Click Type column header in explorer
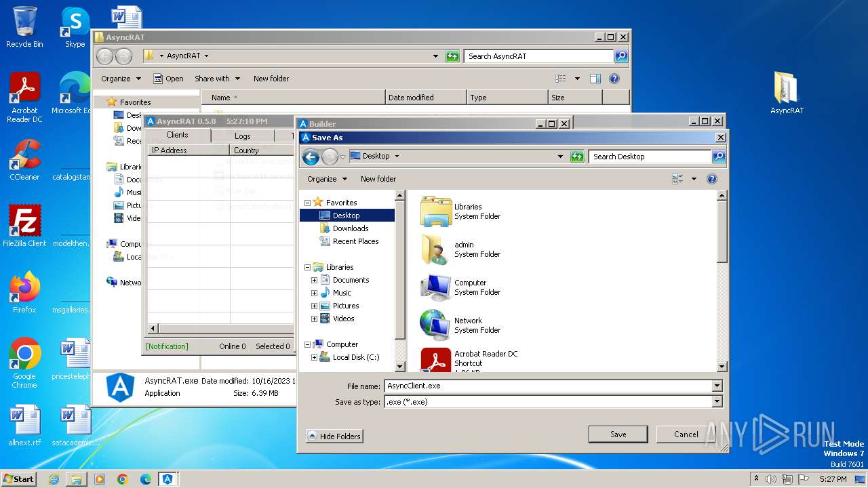Image resolution: width=868 pixels, height=488 pixels. 507,98
